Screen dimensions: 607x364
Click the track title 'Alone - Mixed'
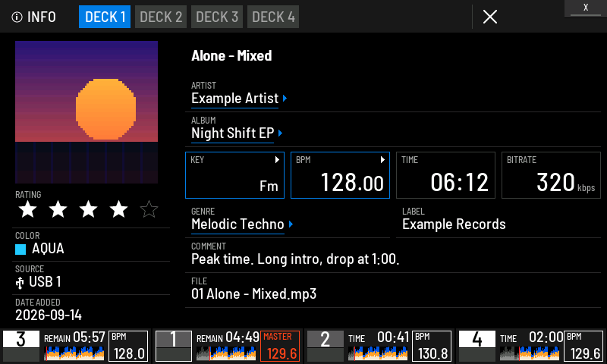click(x=231, y=55)
